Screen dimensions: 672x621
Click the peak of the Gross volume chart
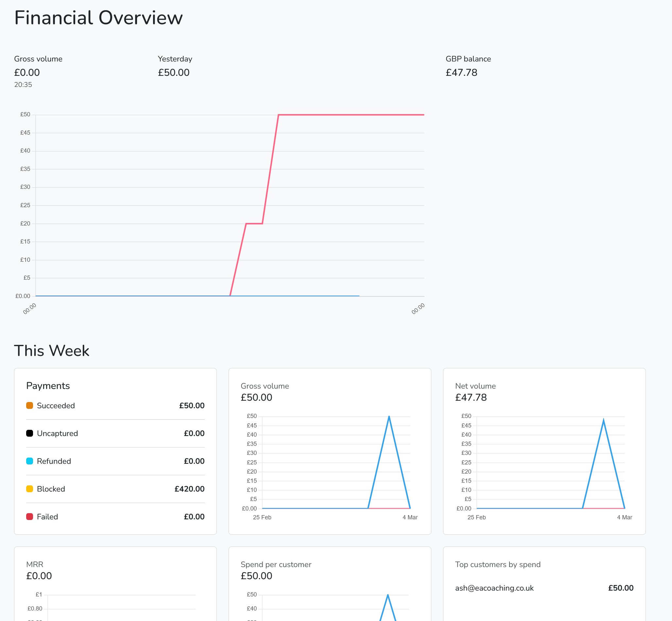[389, 417]
